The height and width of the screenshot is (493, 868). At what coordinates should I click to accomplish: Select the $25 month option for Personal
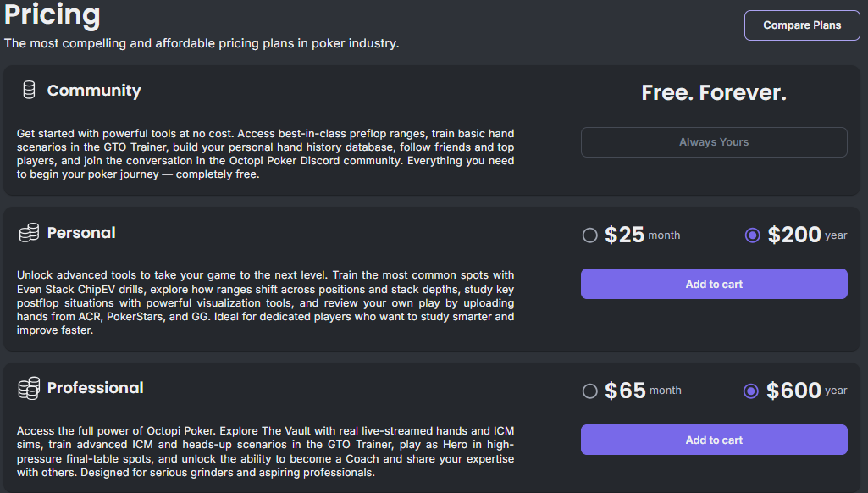[x=590, y=235]
